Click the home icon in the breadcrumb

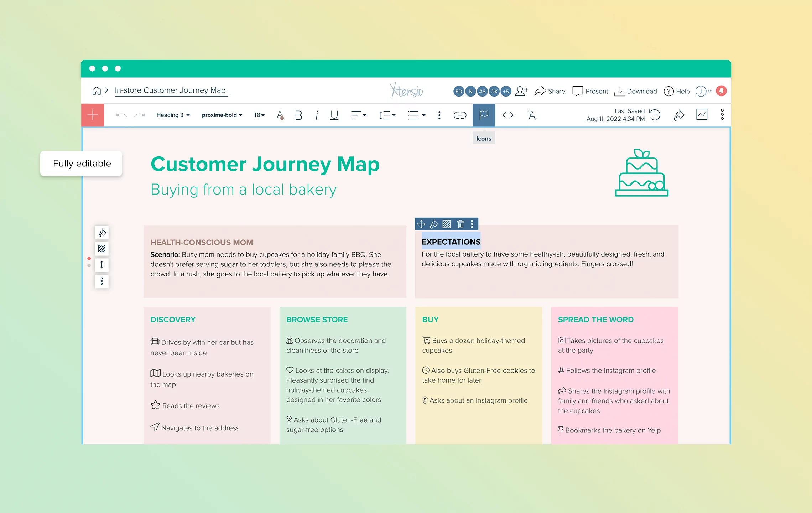tap(97, 90)
